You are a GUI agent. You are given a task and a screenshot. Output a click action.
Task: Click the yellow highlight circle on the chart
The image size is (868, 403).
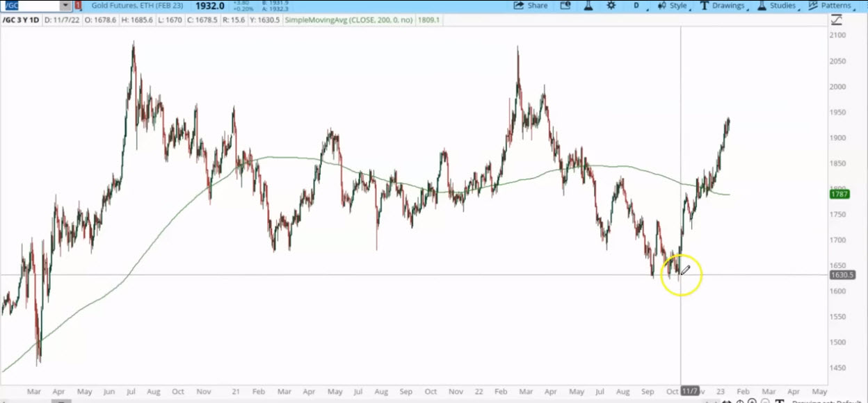pyautogui.click(x=682, y=274)
